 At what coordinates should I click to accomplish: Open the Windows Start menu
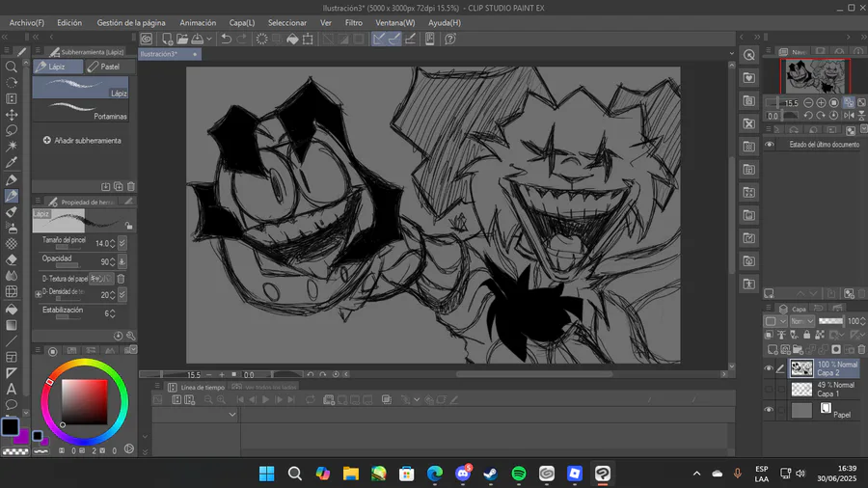pos(267,474)
